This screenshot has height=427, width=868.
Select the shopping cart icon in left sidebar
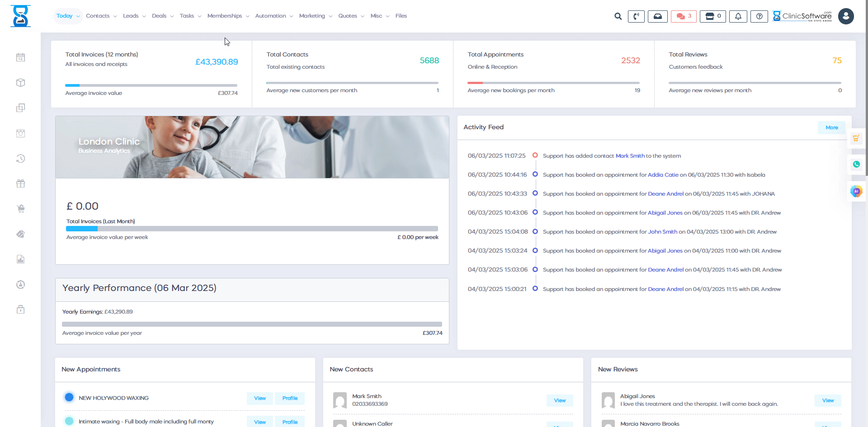pyautogui.click(x=20, y=208)
